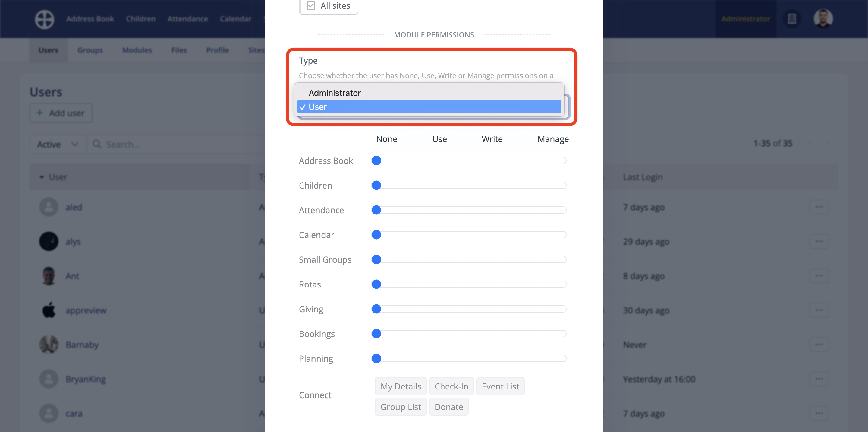Click the search magnifier icon
This screenshot has height=432, width=868.
click(x=97, y=144)
